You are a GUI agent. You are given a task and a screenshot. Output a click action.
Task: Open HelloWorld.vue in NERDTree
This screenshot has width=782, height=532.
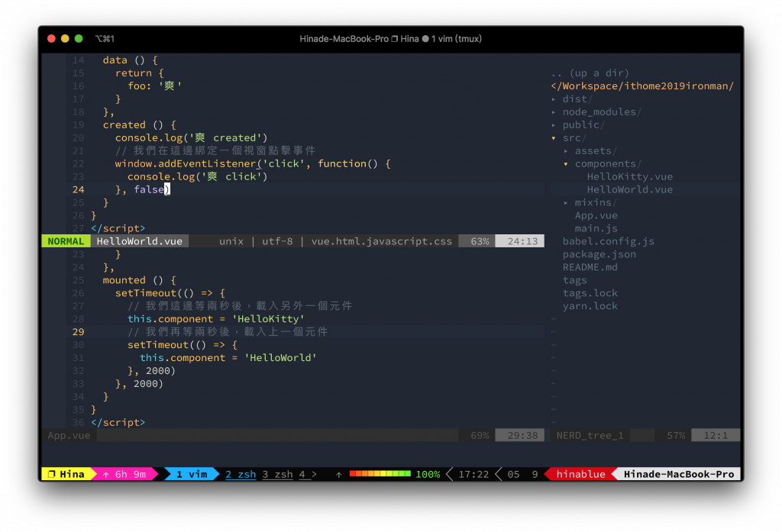pyautogui.click(x=629, y=189)
